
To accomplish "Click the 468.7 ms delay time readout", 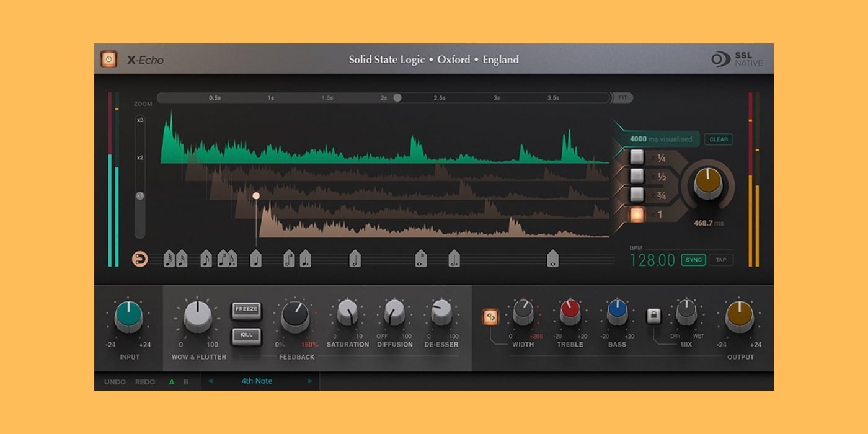I will point(708,223).
